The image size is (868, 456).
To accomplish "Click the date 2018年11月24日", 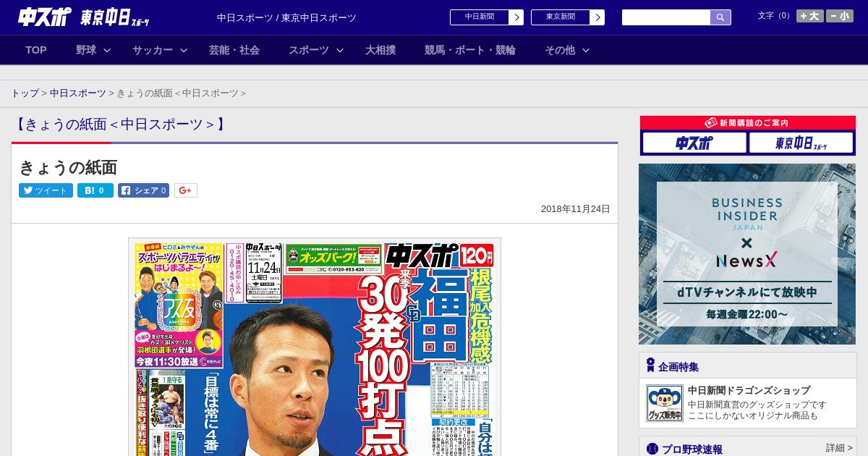I will tap(576, 209).
